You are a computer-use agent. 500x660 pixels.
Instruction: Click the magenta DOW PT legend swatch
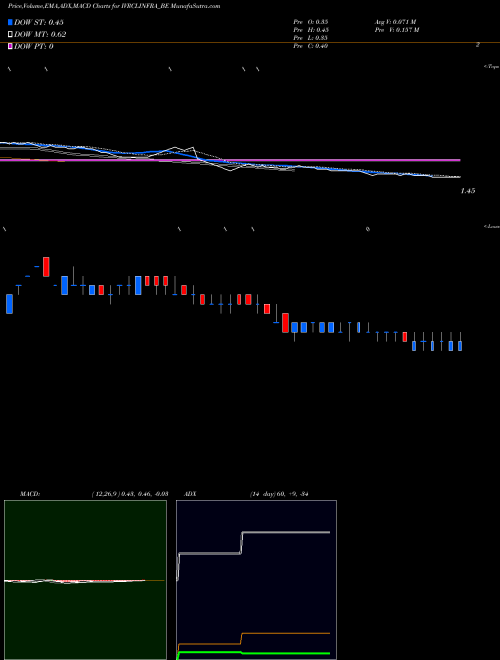(10, 46)
